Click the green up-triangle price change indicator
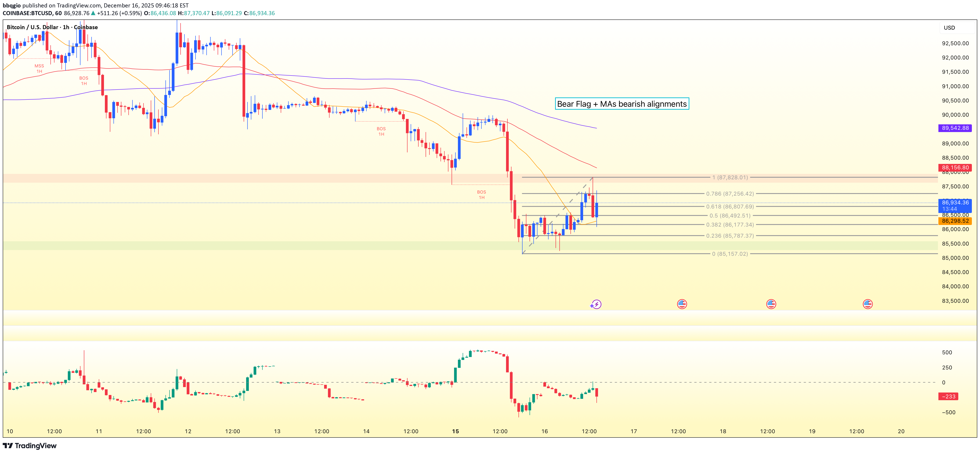980x454 pixels. [x=93, y=13]
